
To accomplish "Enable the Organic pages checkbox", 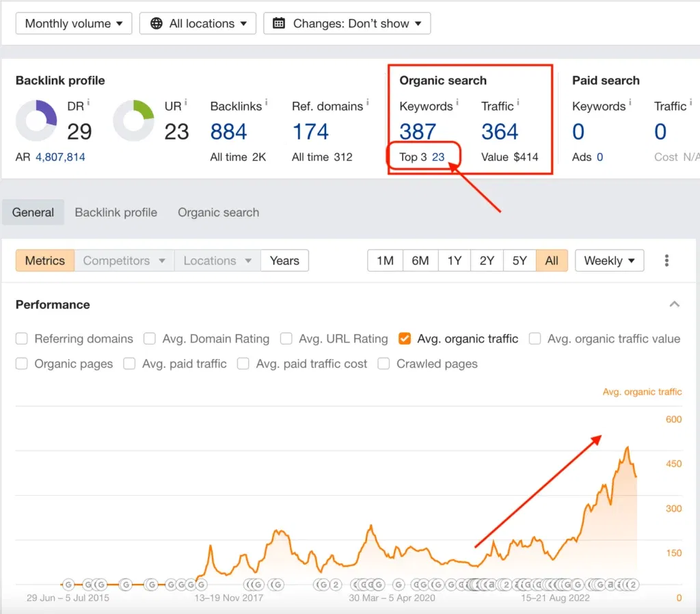I will point(21,364).
